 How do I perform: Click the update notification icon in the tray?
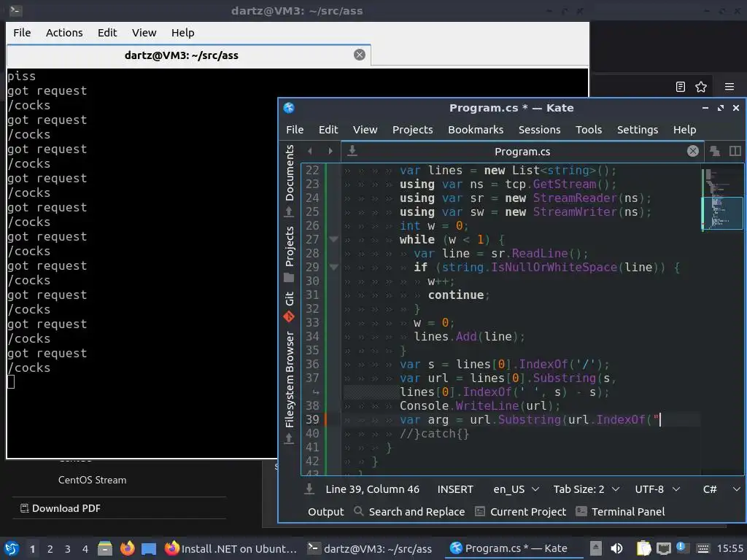click(681, 548)
